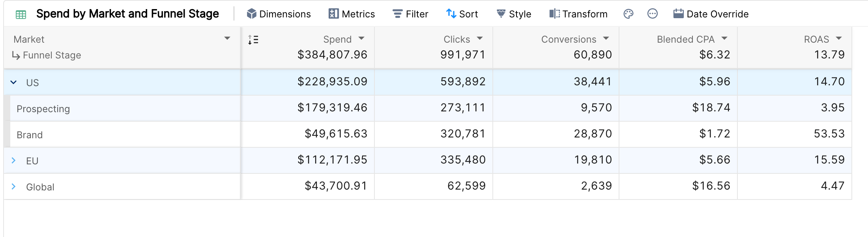Open the Metrics menu
This screenshot has height=237, width=868.
click(352, 14)
